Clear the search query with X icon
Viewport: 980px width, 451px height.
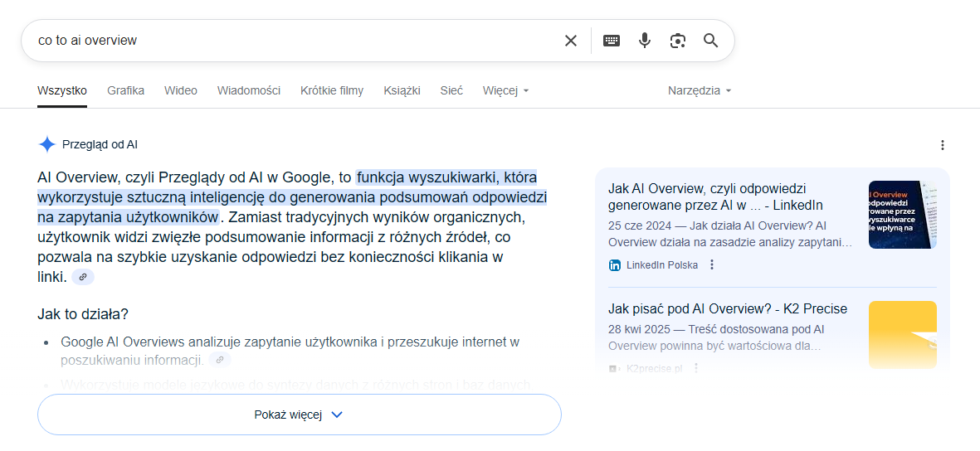point(571,41)
